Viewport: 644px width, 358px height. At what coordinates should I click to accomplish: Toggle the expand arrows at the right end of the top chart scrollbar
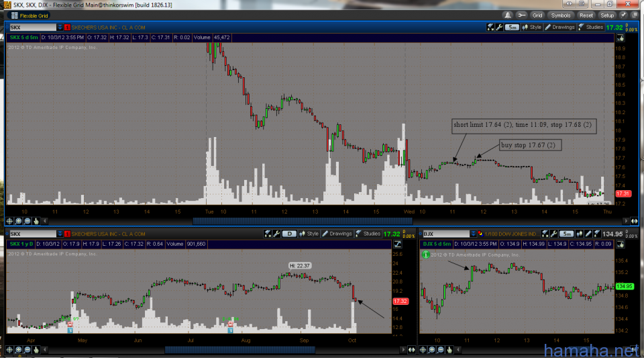(x=634, y=221)
